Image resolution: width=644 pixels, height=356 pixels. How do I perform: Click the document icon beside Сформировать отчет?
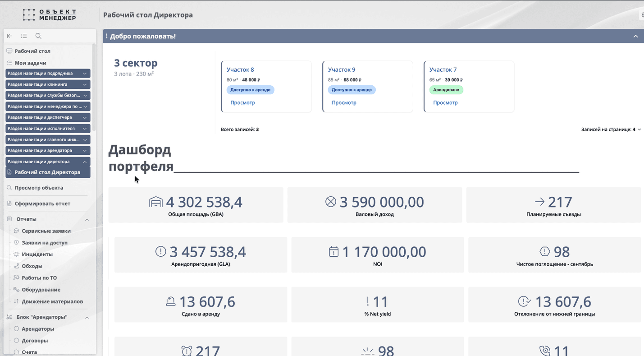(x=9, y=203)
